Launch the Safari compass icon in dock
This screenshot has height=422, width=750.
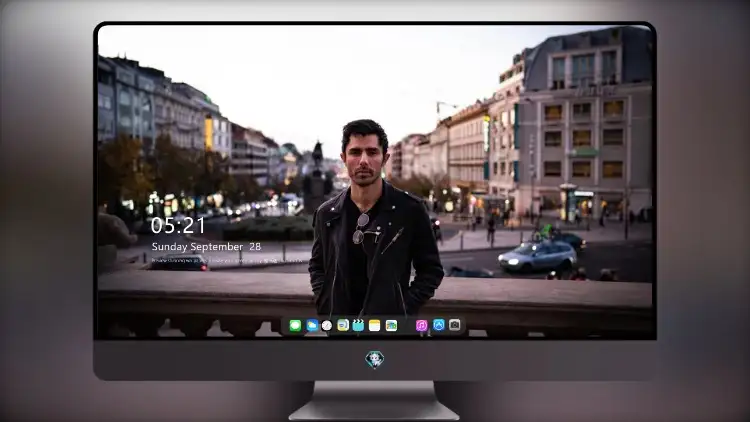(327, 326)
